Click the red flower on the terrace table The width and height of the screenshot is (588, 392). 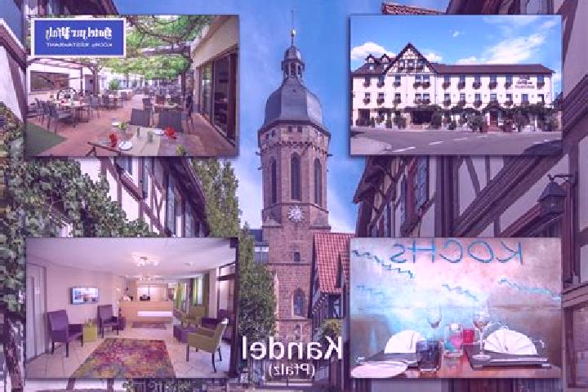[170, 133]
